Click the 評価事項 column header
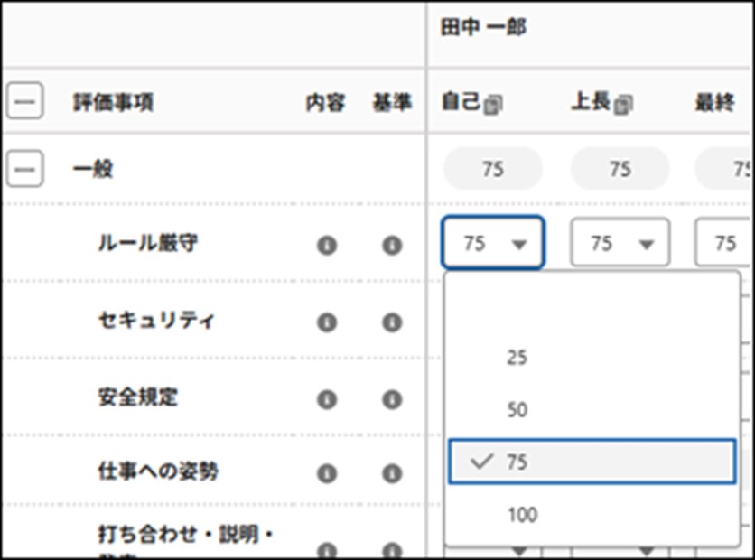The width and height of the screenshot is (755, 560). [x=113, y=102]
